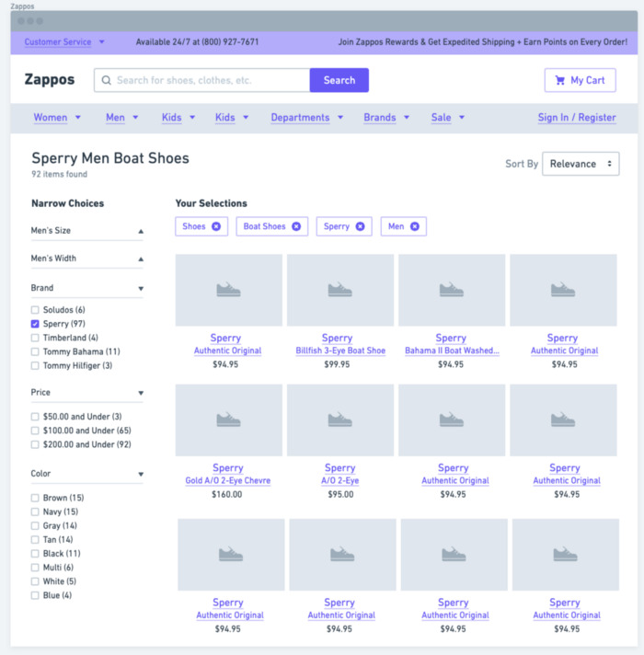Check the $100.00 and Under price filter
644x655 pixels.
click(35, 431)
